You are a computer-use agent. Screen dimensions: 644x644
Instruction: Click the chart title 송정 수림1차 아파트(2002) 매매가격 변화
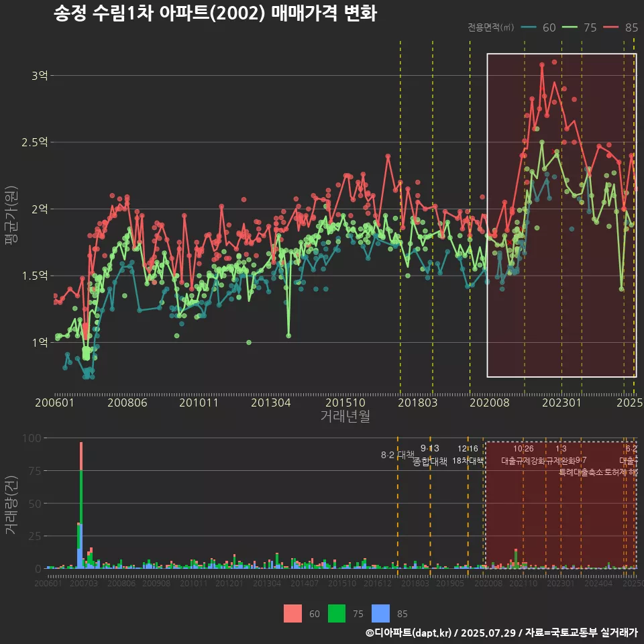click(x=215, y=13)
